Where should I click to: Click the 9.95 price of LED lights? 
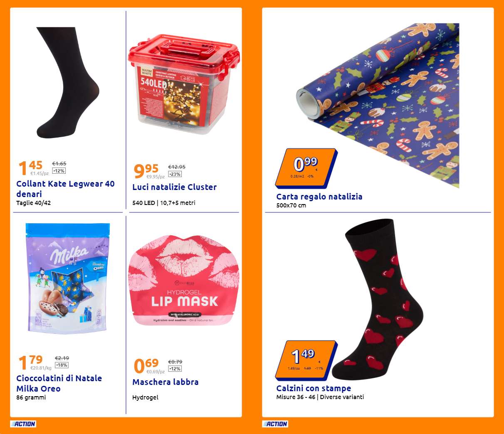click(146, 170)
